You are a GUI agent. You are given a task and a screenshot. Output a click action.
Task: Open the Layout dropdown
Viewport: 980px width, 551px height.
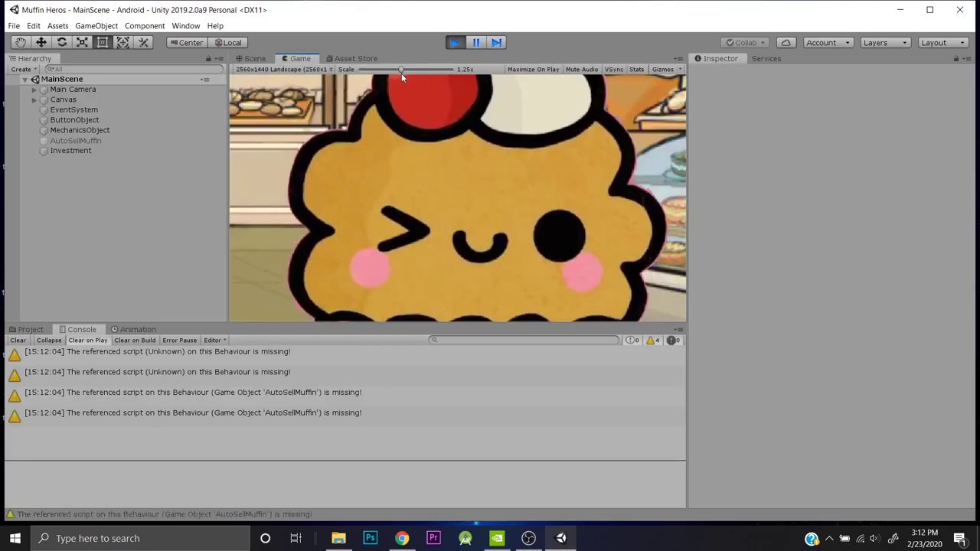point(942,43)
